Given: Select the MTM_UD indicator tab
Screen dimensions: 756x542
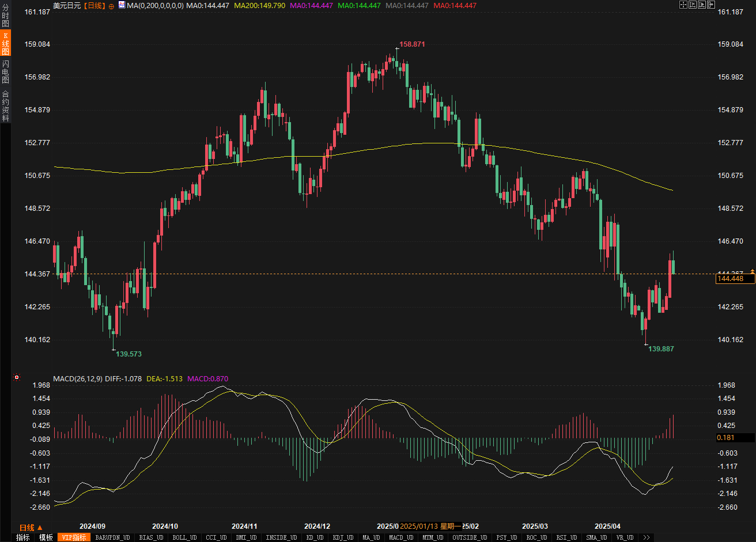Looking at the screenshot, I should click(433, 537).
